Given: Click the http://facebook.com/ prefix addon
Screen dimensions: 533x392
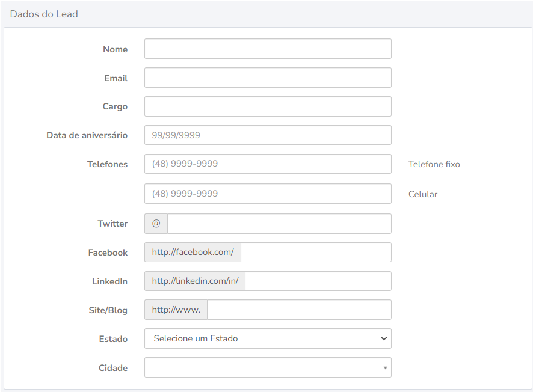Looking at the screenshot, I should click(193, 253).
